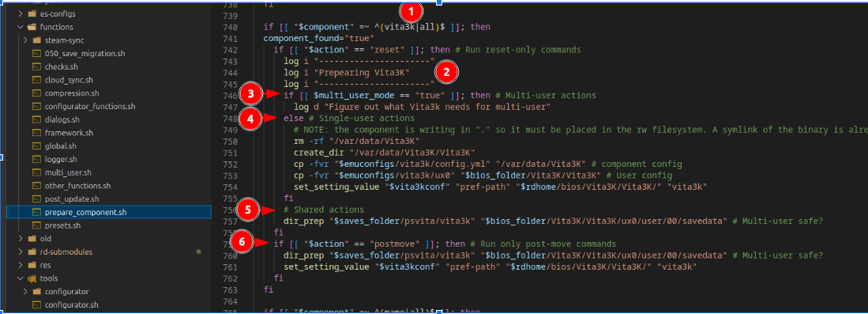Click the shell file icon for logger.sh

coord(36,159)
